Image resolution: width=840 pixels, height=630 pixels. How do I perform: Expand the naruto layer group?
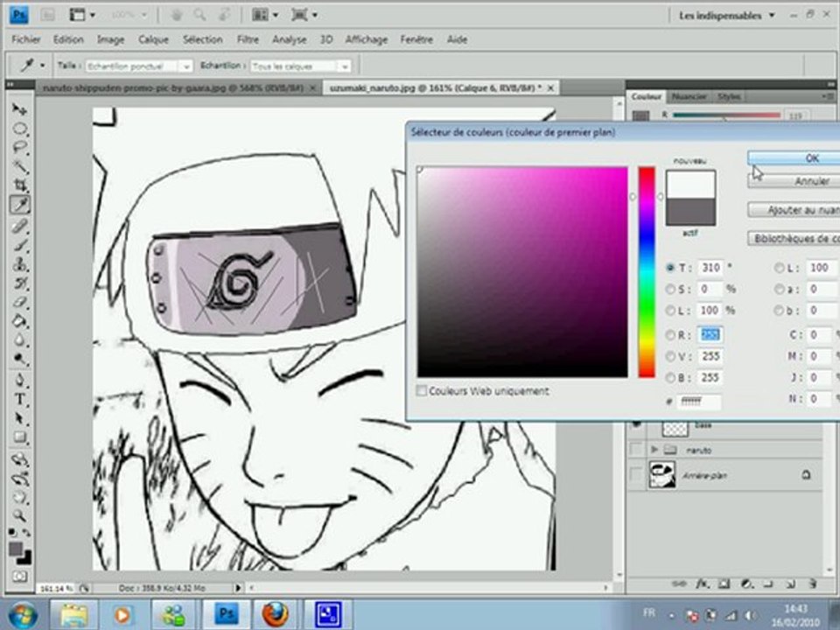point(654,450)
